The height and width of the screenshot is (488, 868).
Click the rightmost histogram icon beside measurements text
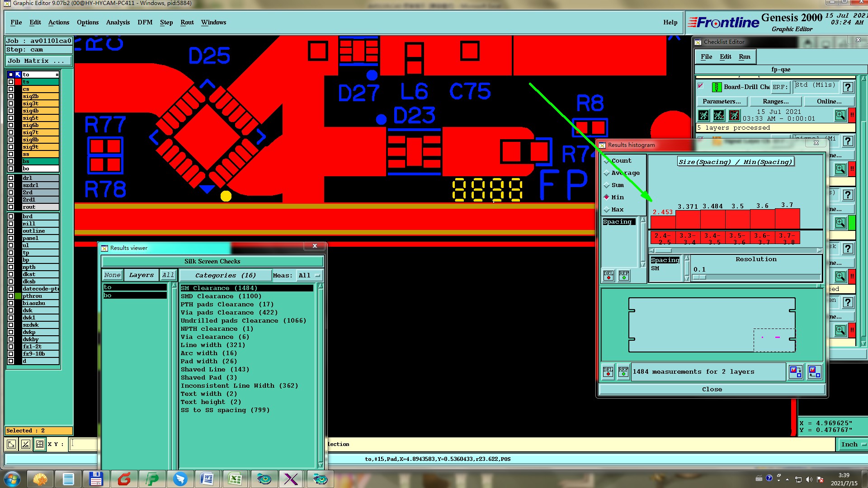814,372
